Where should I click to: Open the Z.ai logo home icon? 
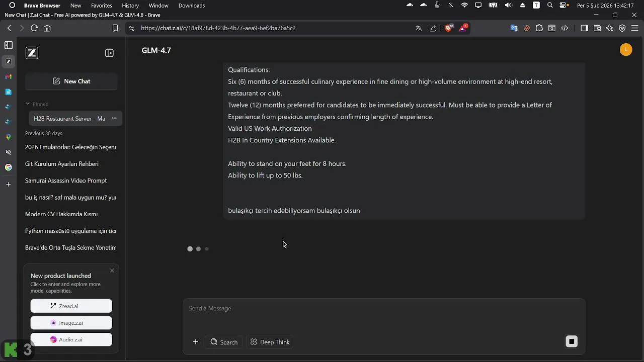[32, 53]
